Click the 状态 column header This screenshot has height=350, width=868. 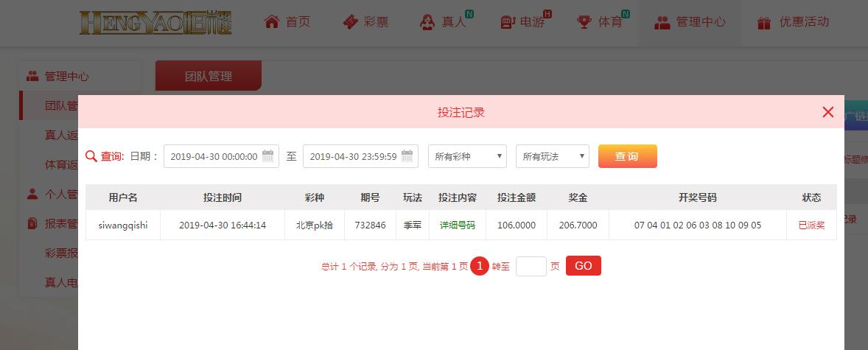coord(811,197)
